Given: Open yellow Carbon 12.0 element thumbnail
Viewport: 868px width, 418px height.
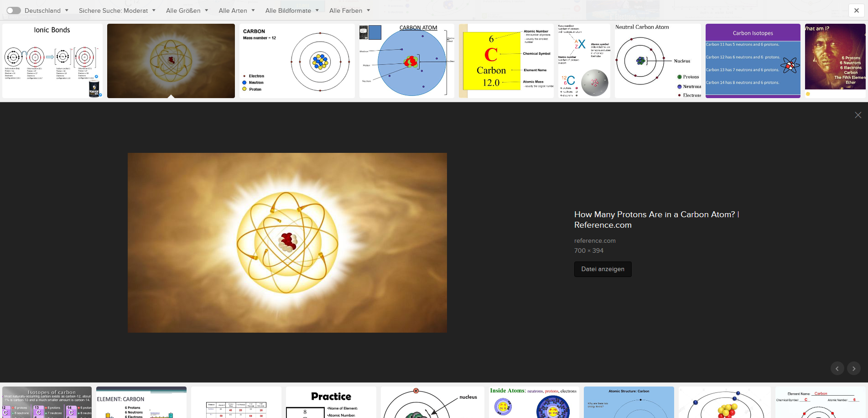Looking at the screenshot, I should (x=506, y=61).
